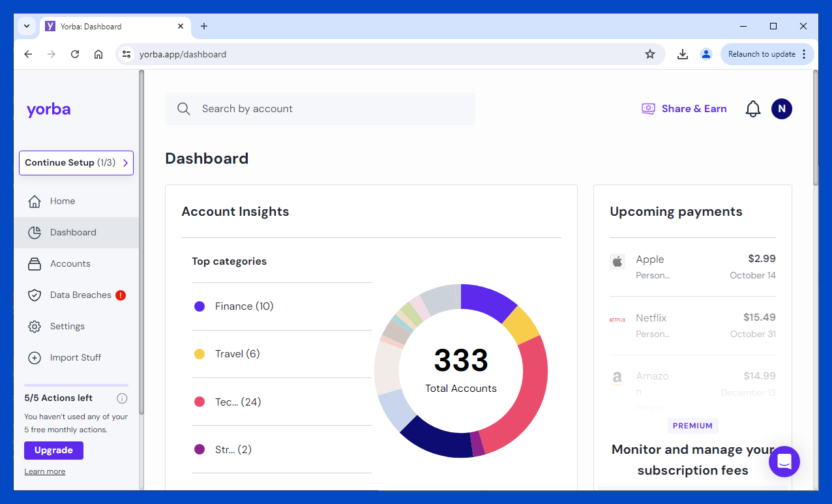Click the Dashboard pie chart icon

[x=35, y=233]
